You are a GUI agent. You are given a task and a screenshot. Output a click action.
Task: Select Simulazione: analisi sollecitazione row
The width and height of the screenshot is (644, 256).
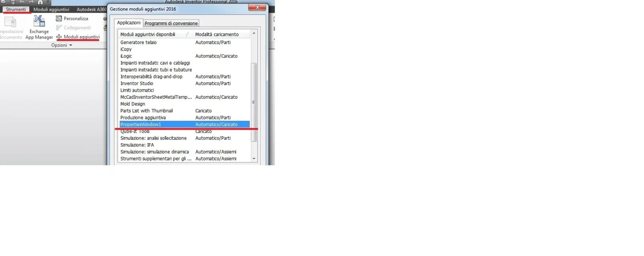coord(185,138)
